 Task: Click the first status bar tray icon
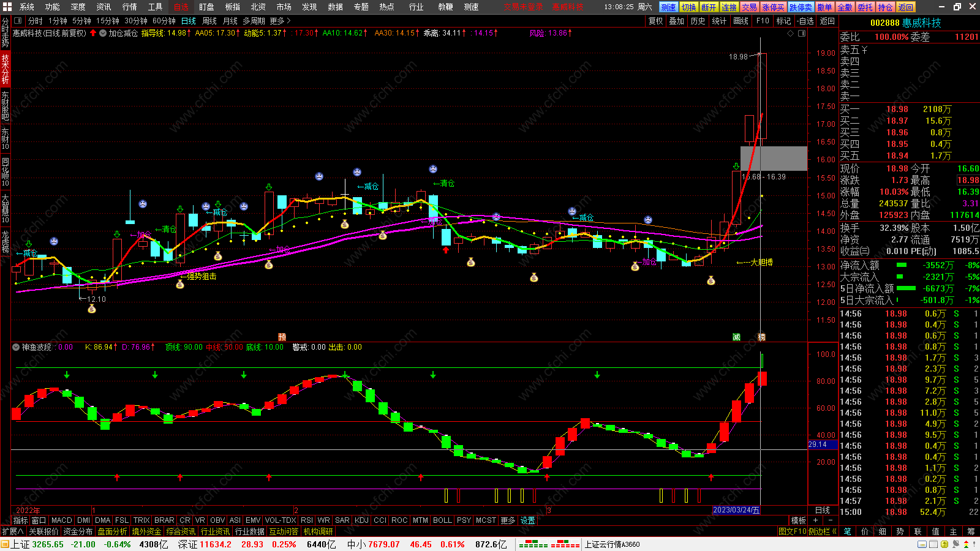coord(922,544)
